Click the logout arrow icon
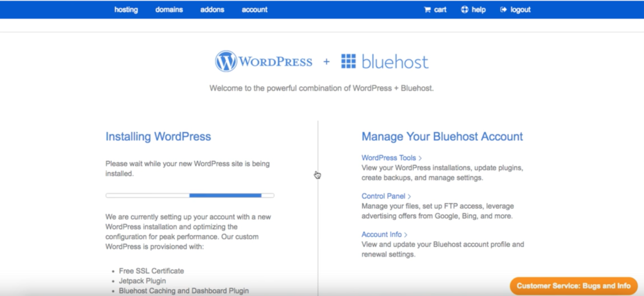This screenshot has width=644, height=296. click(504, 10)
